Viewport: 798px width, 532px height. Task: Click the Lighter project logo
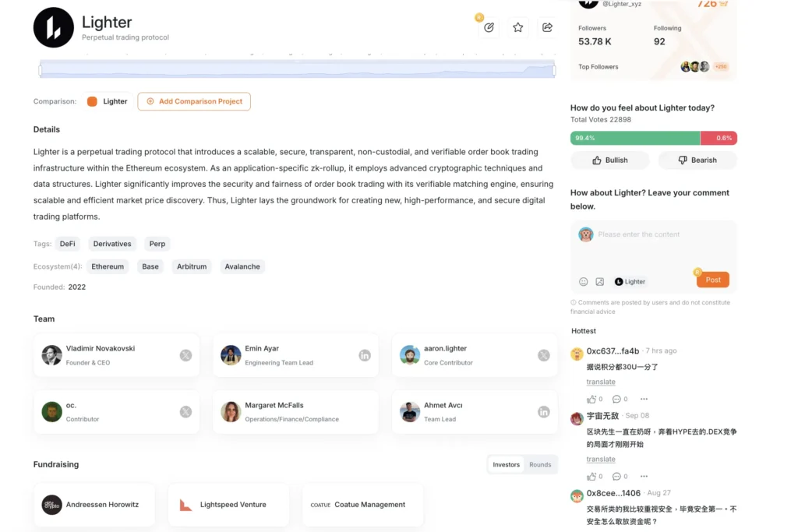coord(54,27)
